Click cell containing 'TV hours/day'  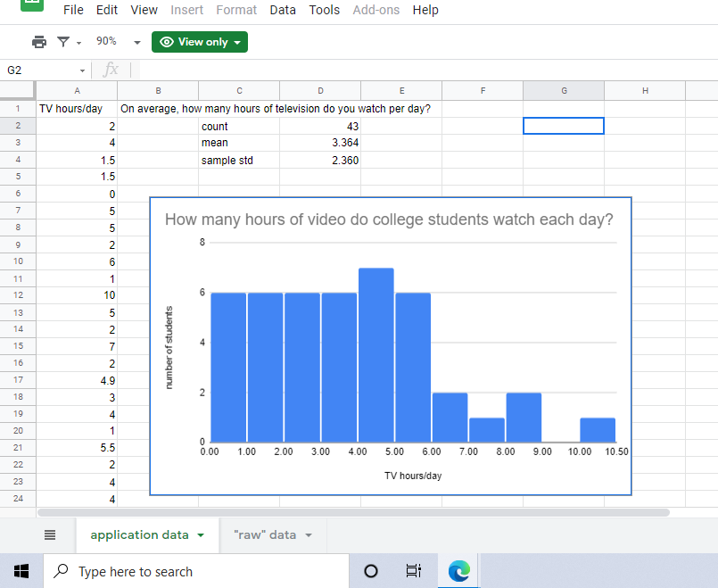pyautogui.click(x=77, y=109)
